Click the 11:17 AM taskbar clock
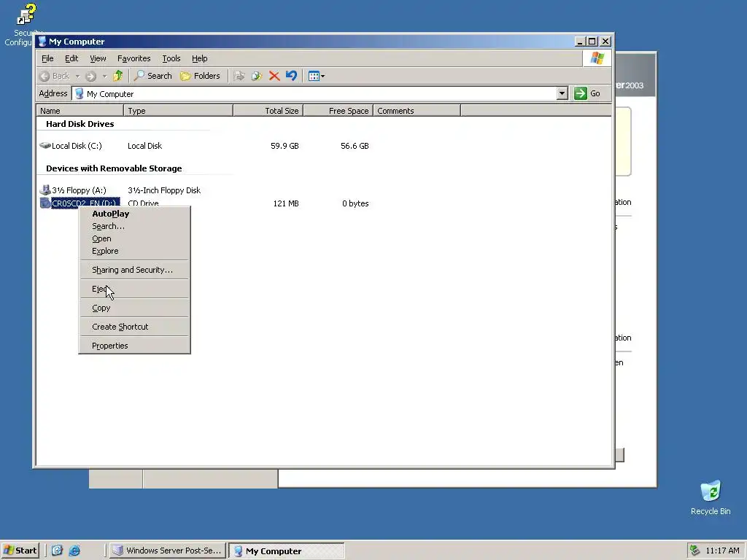Screen dimensions: 747x560 coord(722,551)
